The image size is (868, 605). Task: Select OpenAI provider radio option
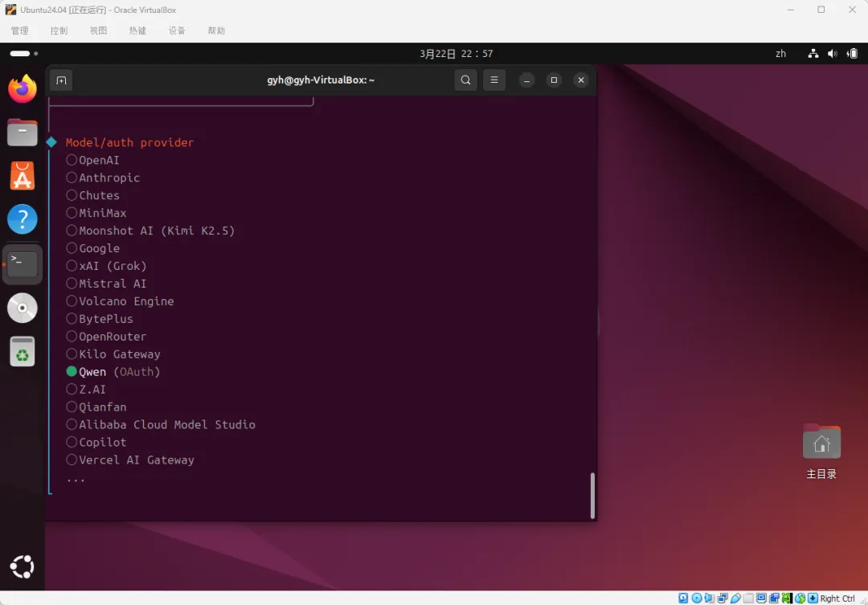point(93,160)
